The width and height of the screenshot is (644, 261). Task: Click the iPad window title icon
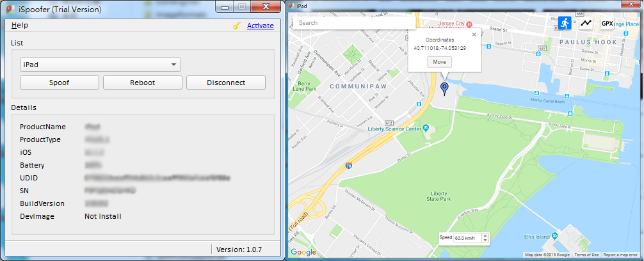tap(291, 6)
